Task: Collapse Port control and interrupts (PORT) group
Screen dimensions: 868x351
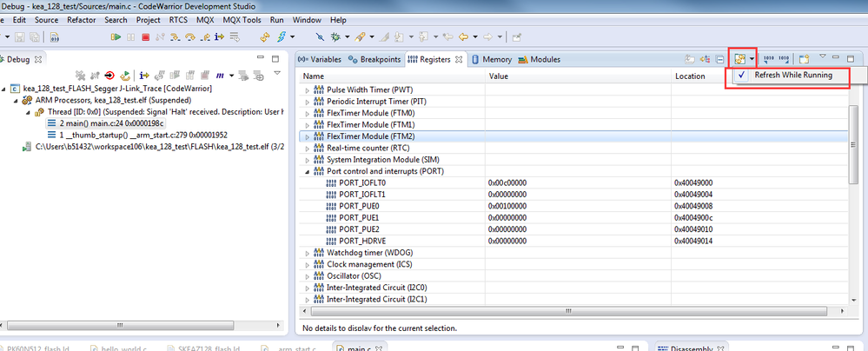Action: (x=308, y=171)
